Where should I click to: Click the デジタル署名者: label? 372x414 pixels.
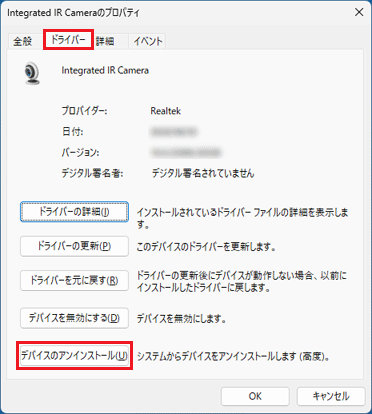[92, 173]
